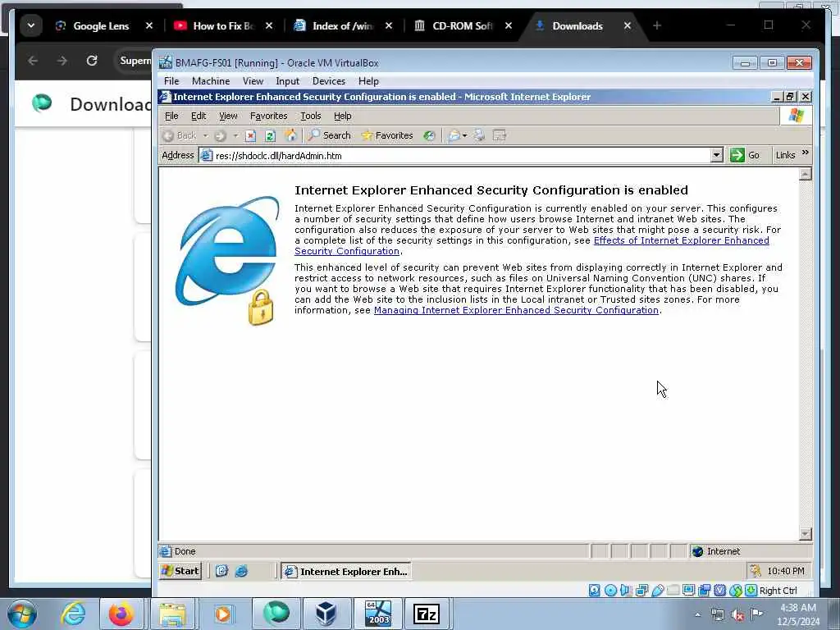
Task: Open VirtualBox Devices menu
Action: pos(329,81)
